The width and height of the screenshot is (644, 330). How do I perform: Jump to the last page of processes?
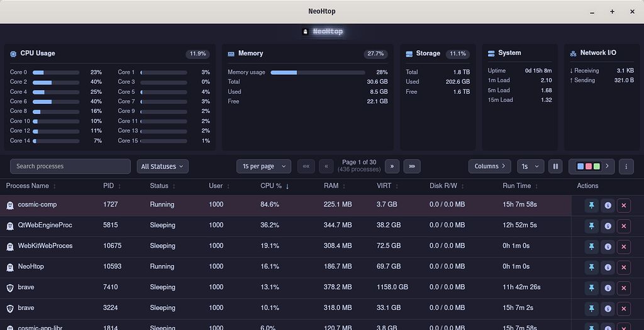click(412, 166)
